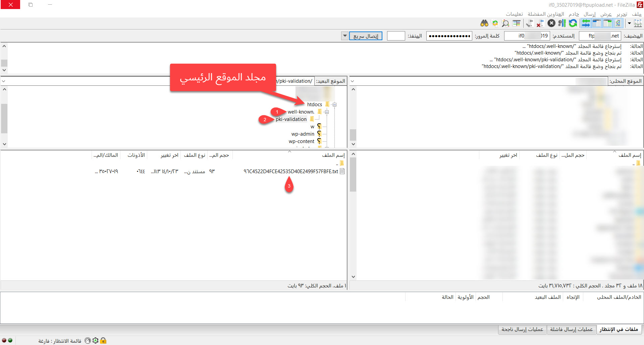Click the speed limits gauge icon
Image resolution: width=644 pixels, height=345 pixels.
coord(88,341)
